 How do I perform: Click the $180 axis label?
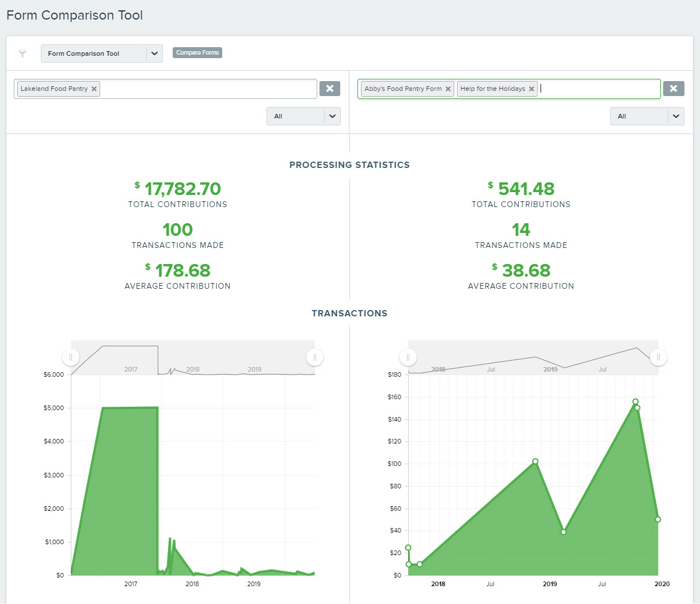tap(394, 374)
